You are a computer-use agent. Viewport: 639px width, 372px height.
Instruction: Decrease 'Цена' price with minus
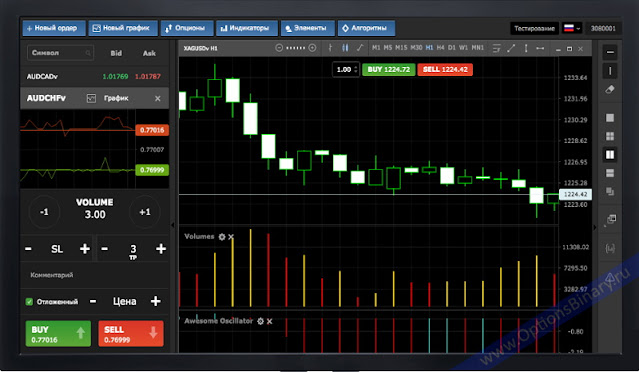coord(93,302)
